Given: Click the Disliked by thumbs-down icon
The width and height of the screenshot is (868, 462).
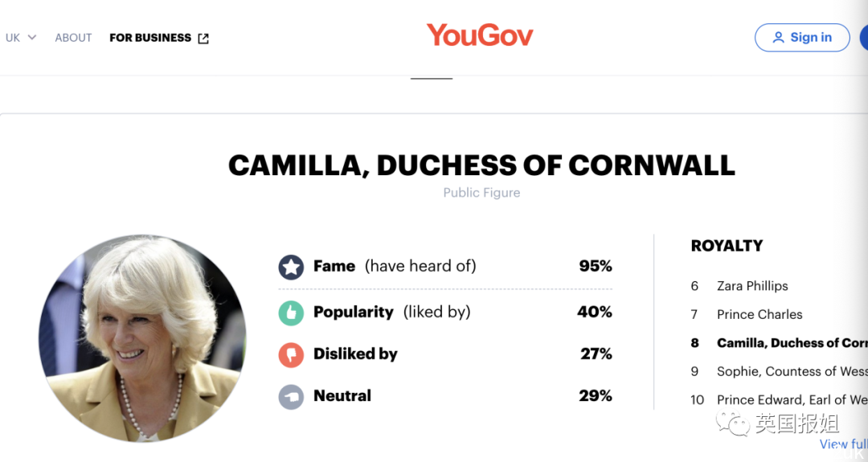Looking at the screenshot, I should 291,354.
